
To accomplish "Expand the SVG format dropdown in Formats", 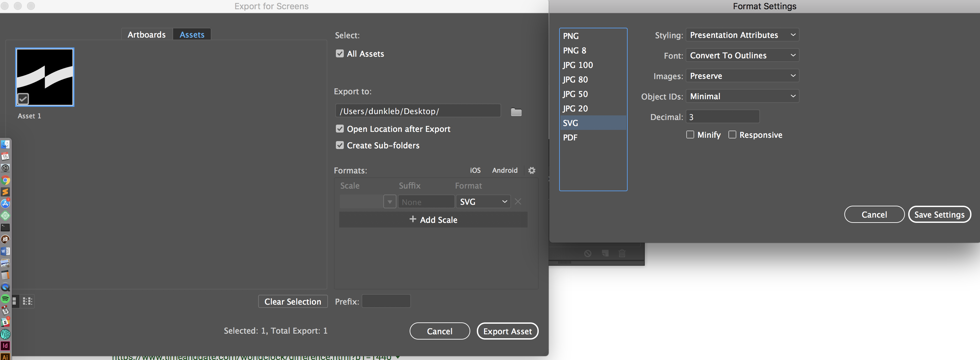I will click(x=504, y=201).
